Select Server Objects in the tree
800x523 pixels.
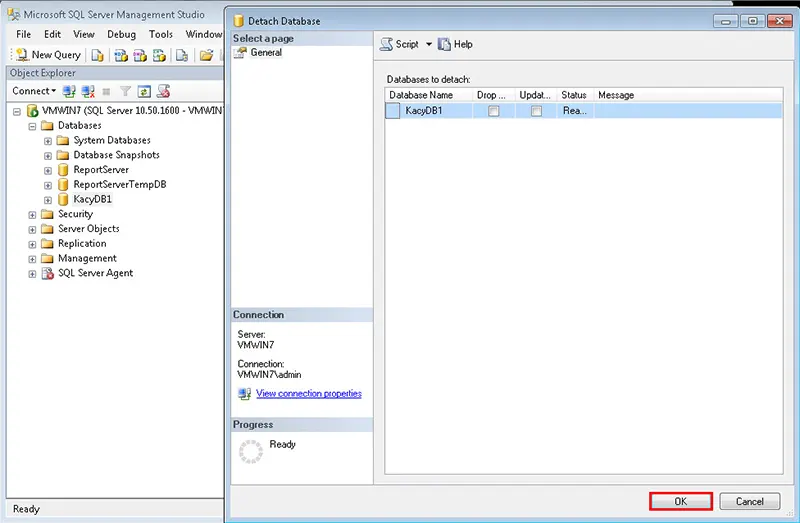[x=89, y=229]
